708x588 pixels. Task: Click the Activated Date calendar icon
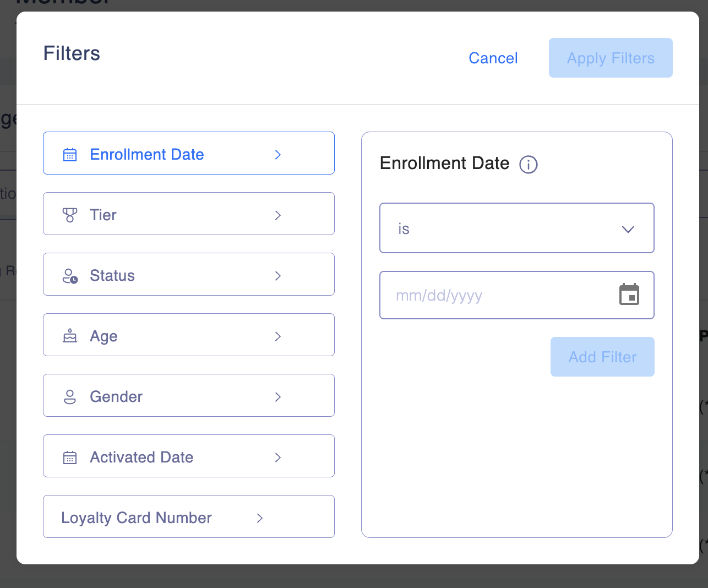(70, 458)
